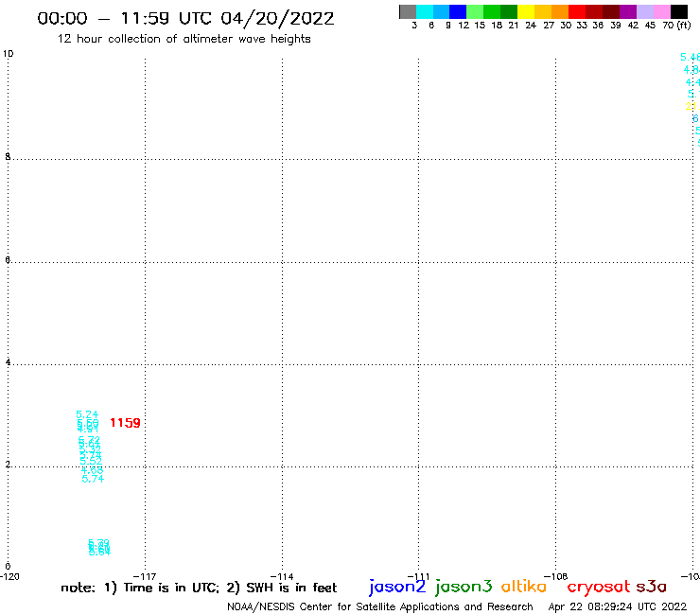Click the color scale label "70 (ft)"

[676, 26]
